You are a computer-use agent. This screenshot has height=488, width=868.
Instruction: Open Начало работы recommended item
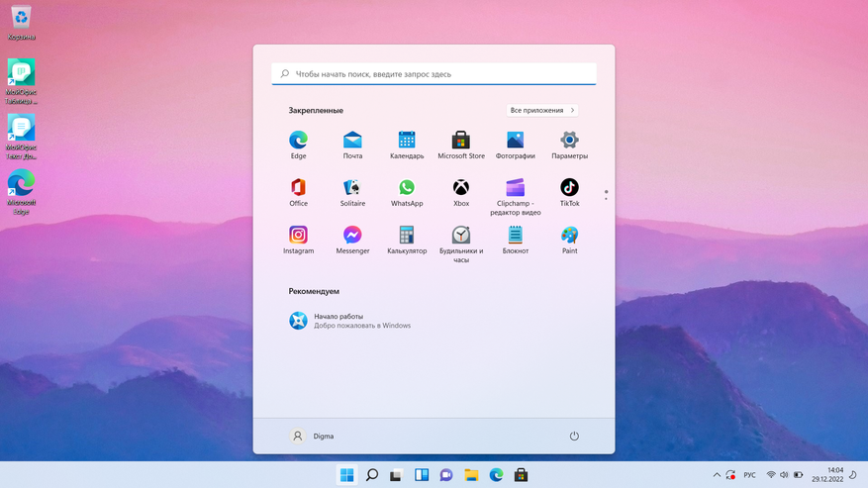(x=349, y=321)
